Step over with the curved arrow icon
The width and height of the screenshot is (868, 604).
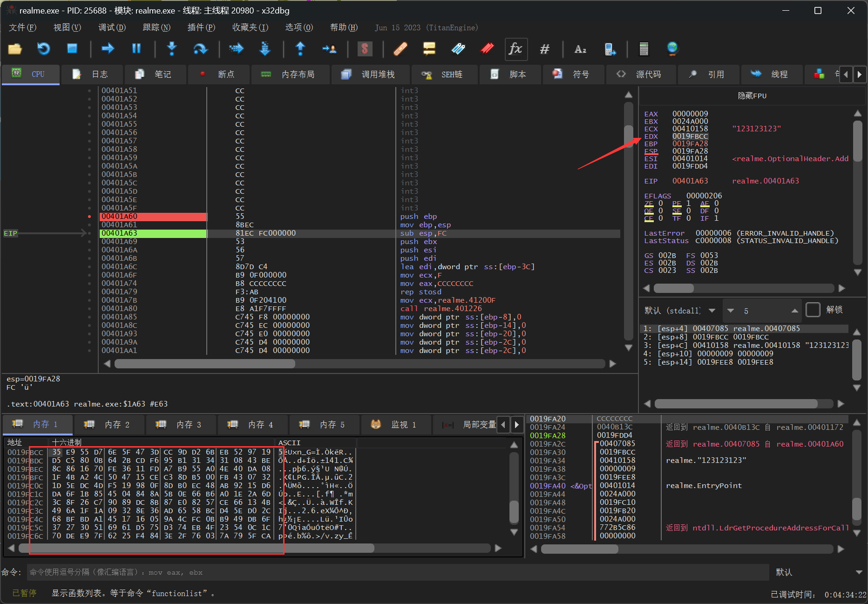click(x=200, y=48)
